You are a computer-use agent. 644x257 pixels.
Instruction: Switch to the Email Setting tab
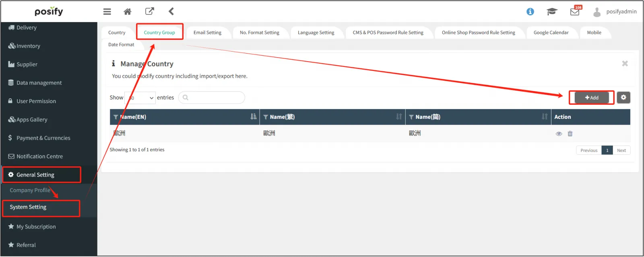click(207, 33)
